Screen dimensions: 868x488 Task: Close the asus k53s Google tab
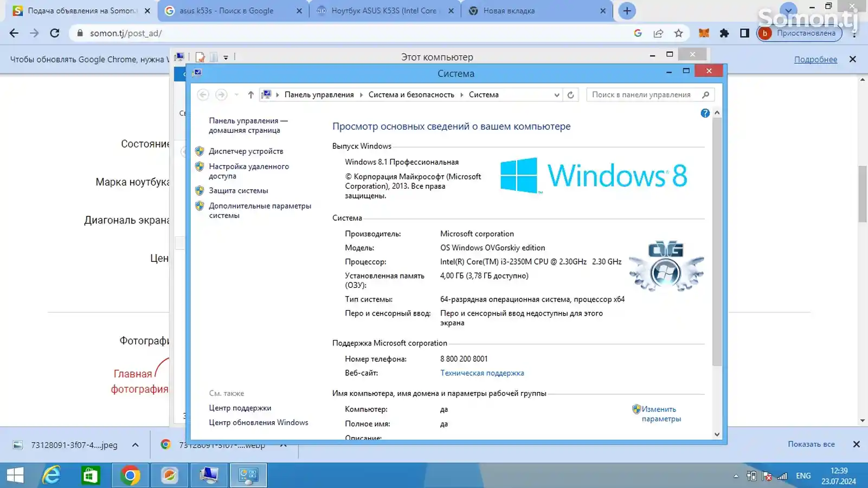[299, 11]
